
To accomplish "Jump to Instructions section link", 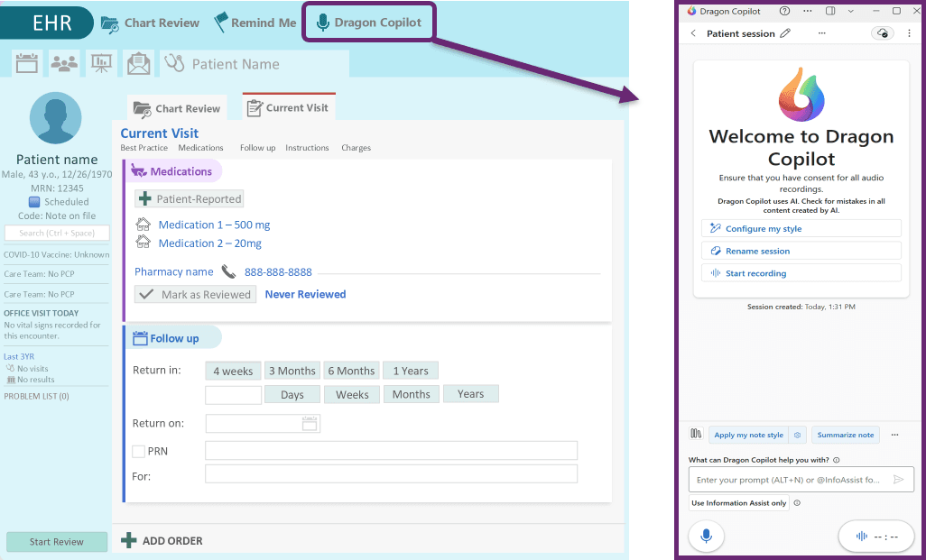I will pos(307,148).
